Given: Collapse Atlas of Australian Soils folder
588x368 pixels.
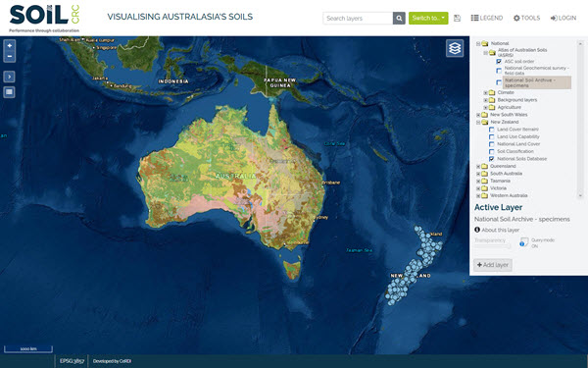Looking at the screenshot, I should click(486, 53).
